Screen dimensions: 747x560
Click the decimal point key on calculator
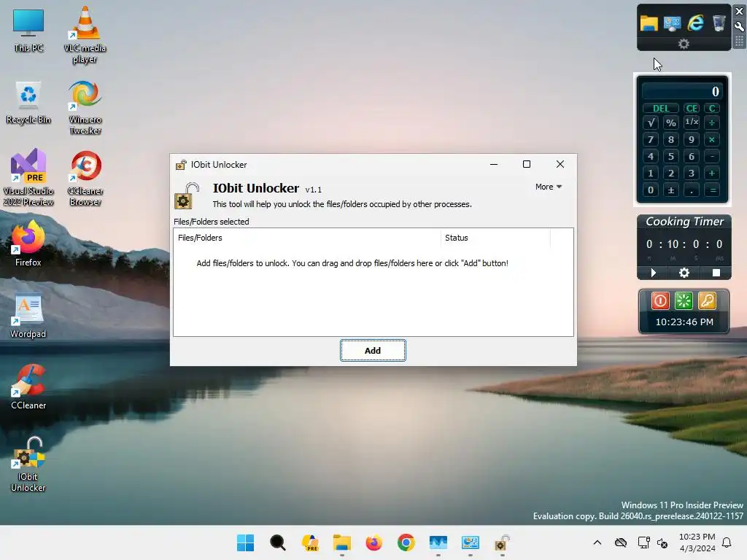point(692,190)
